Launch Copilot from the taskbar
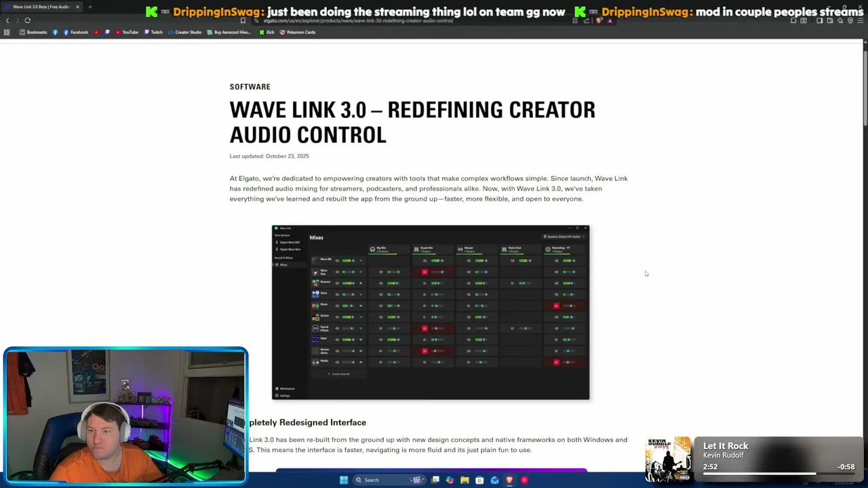 tap(450, 480)
